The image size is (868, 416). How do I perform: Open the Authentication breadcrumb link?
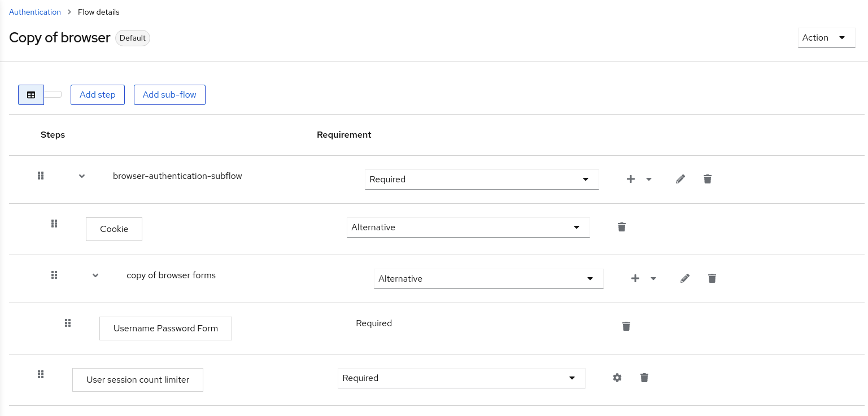point(34,11)
